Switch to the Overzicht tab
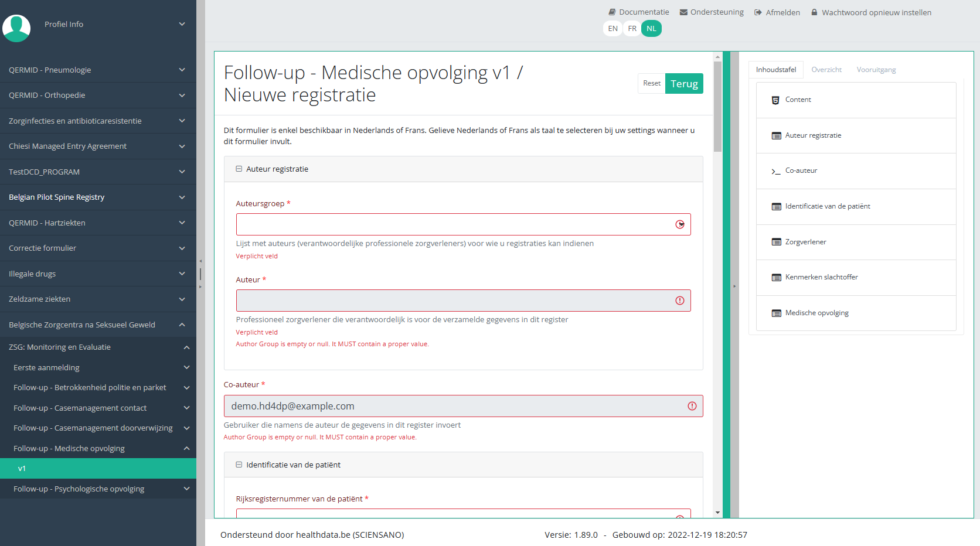 tap(826, 70)
